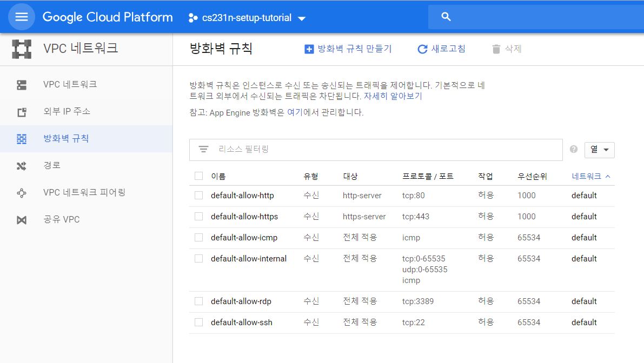Toggle the select-all checkbox in header
Image resolution: width=644 pixels, height=363 pixels.
click(x=198, y=176)
